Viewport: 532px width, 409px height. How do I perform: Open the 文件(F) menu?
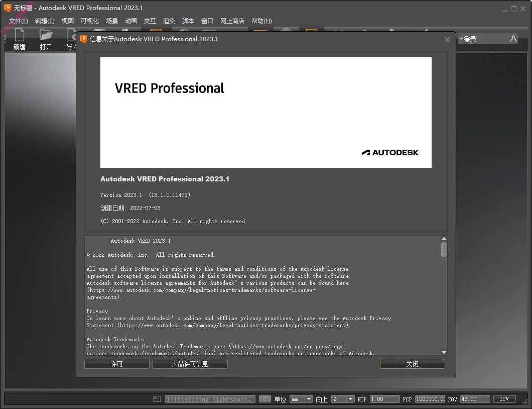pos(18,21)
